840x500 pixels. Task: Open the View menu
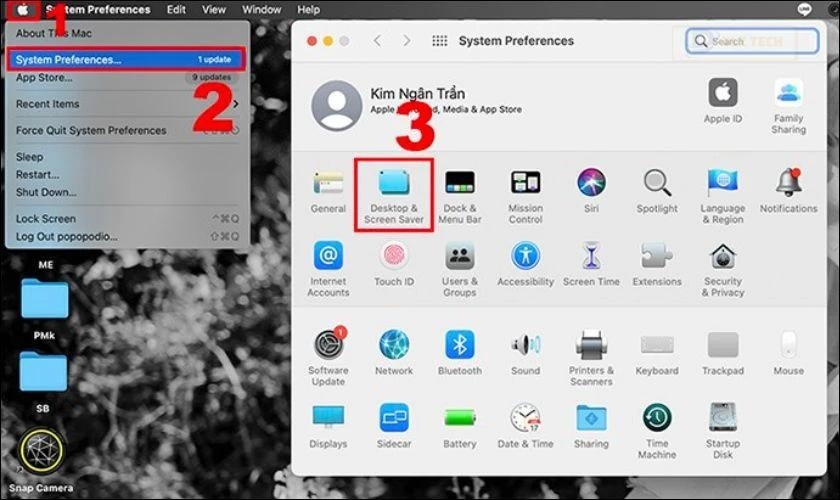coord(214,10)
